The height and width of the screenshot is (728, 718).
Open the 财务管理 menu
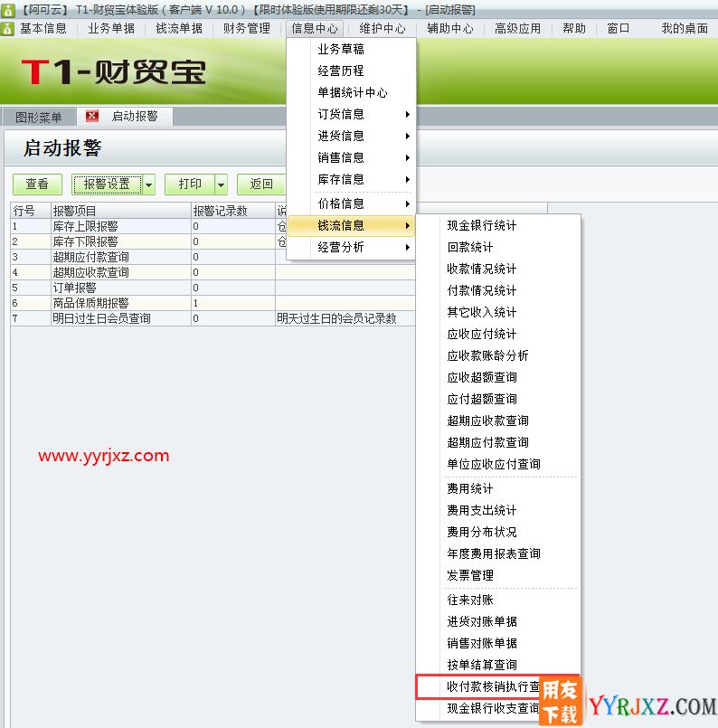(247, 28)
